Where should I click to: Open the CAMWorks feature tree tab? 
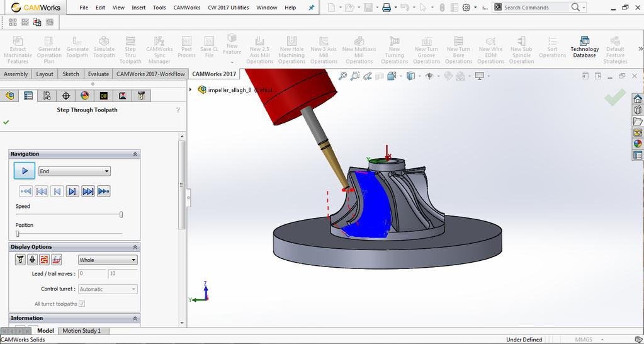coord(103,96)
